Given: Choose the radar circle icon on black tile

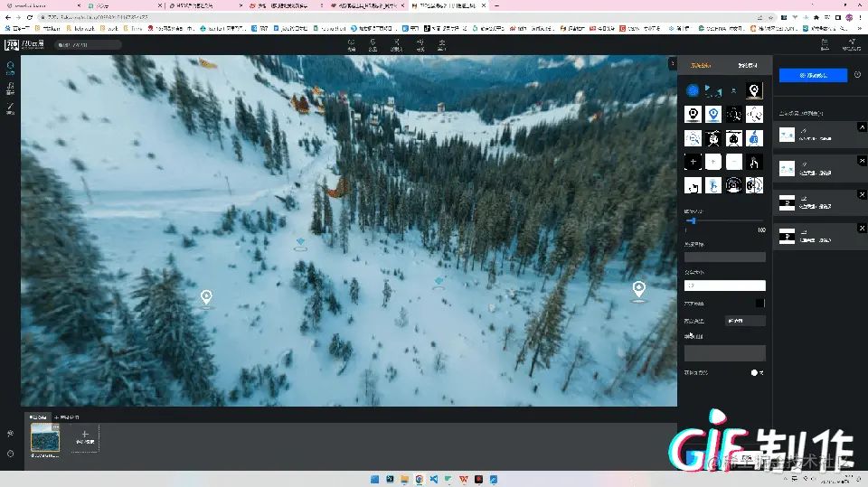Looking at the screenshot, I should pos(734,185).
